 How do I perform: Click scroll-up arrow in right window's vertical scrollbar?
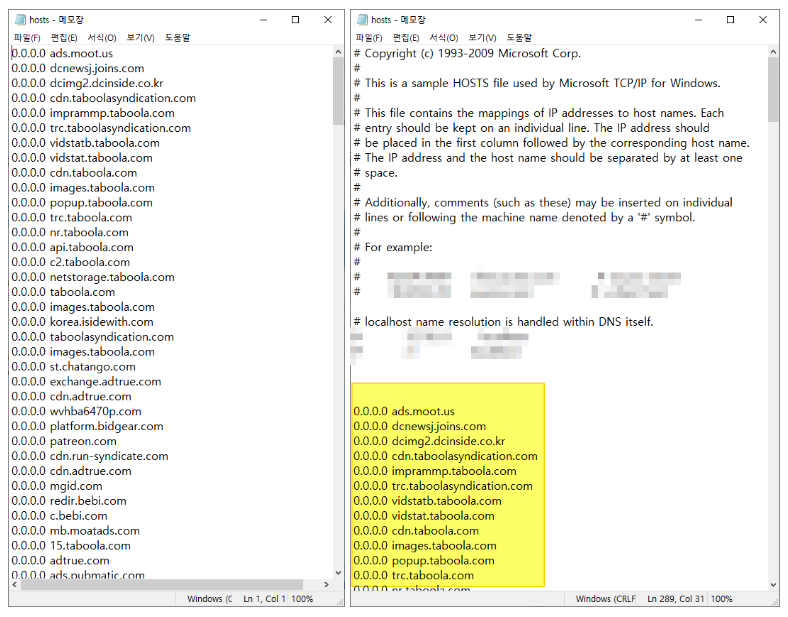pyautogui.click(x=773, y=51)
